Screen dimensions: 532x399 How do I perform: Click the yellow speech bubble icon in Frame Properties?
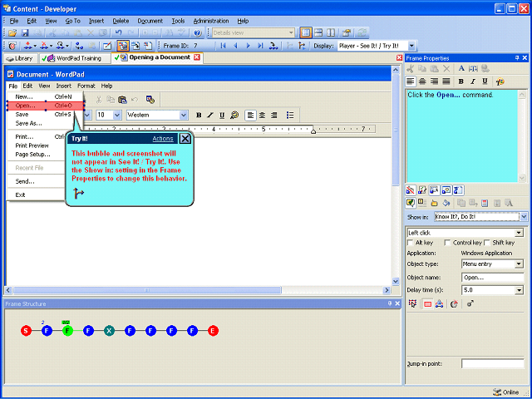click(410, 203)
